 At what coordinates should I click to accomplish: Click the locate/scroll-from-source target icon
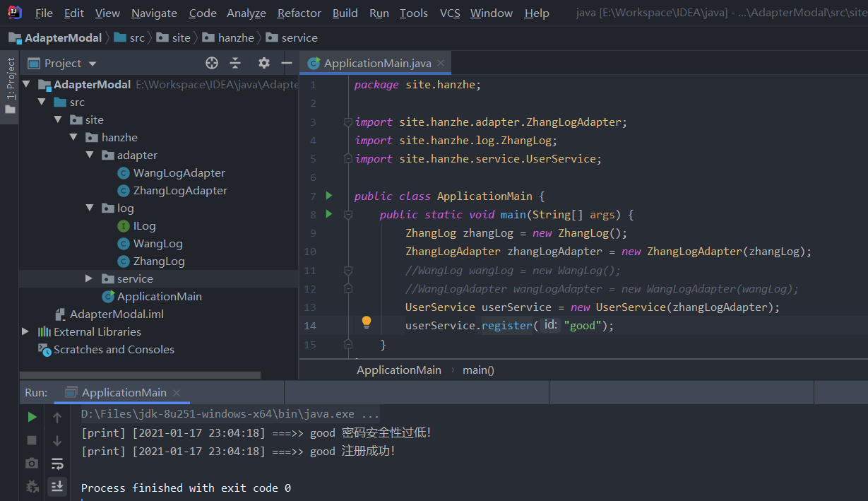(x=211, y=63)
